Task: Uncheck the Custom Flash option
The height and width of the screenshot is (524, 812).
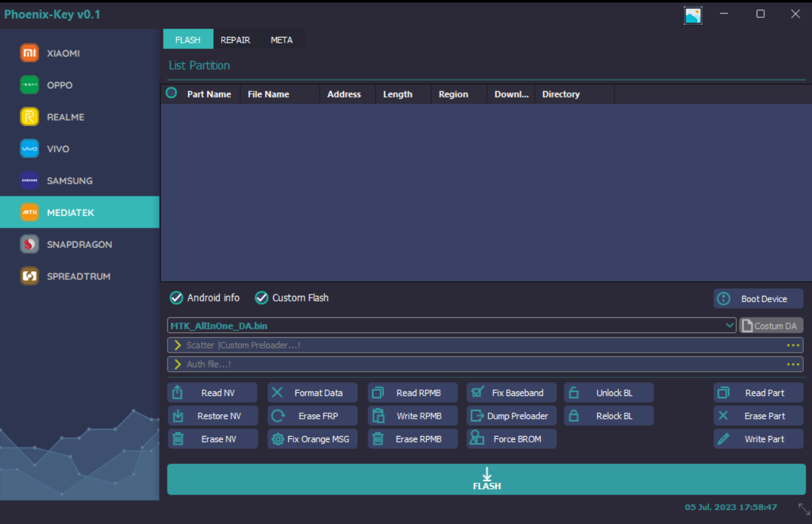Action: (261, 298)
